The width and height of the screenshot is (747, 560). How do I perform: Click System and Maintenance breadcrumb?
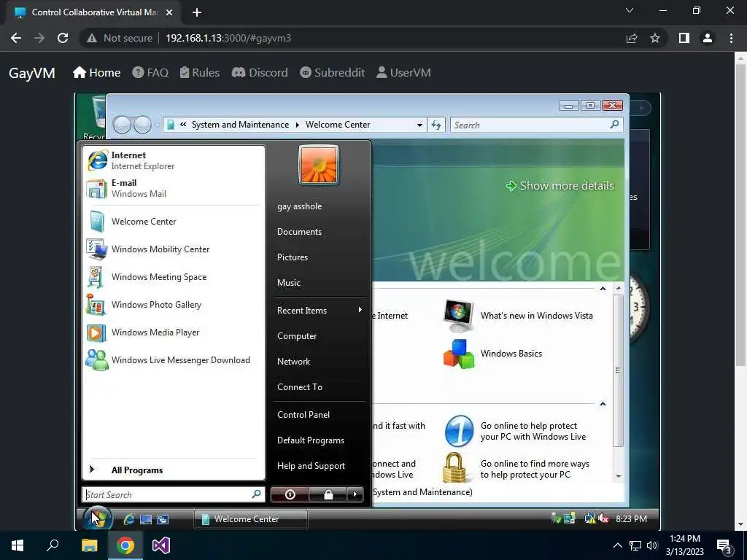240,125
